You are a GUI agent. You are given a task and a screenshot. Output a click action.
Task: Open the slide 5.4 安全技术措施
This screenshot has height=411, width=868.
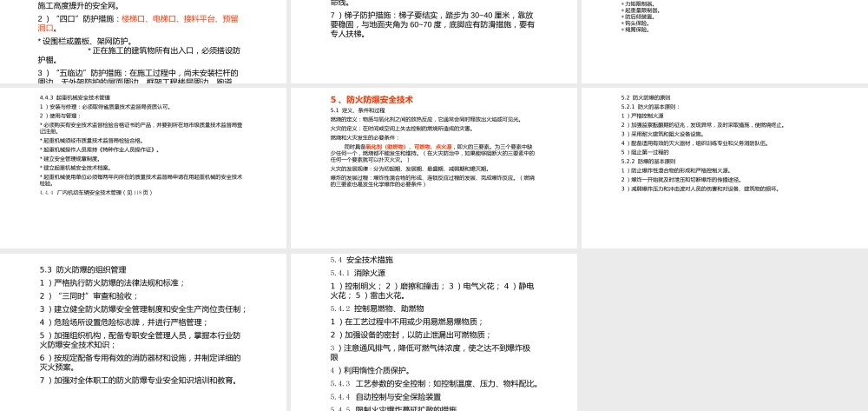tap(433, 332)
